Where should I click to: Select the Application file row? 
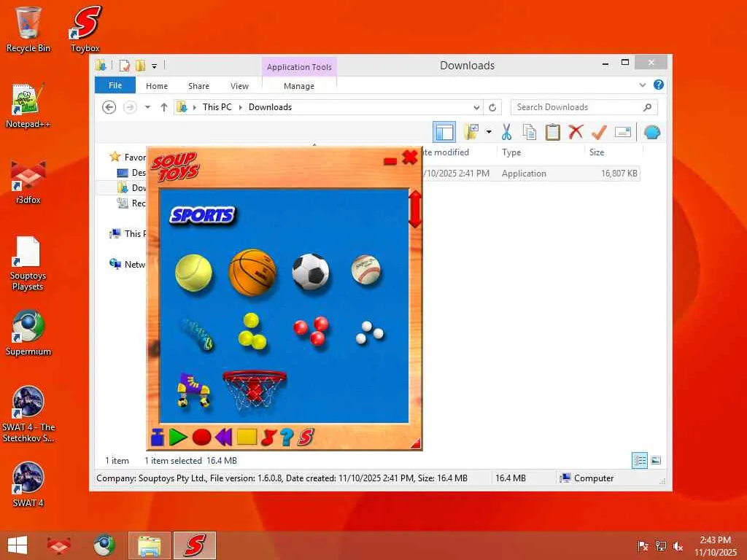(531, 174)
